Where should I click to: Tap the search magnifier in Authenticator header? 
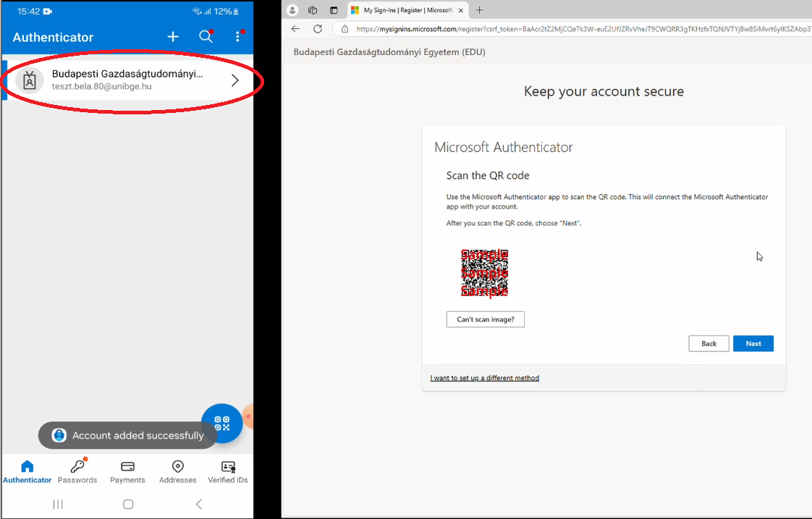(206, 36)
